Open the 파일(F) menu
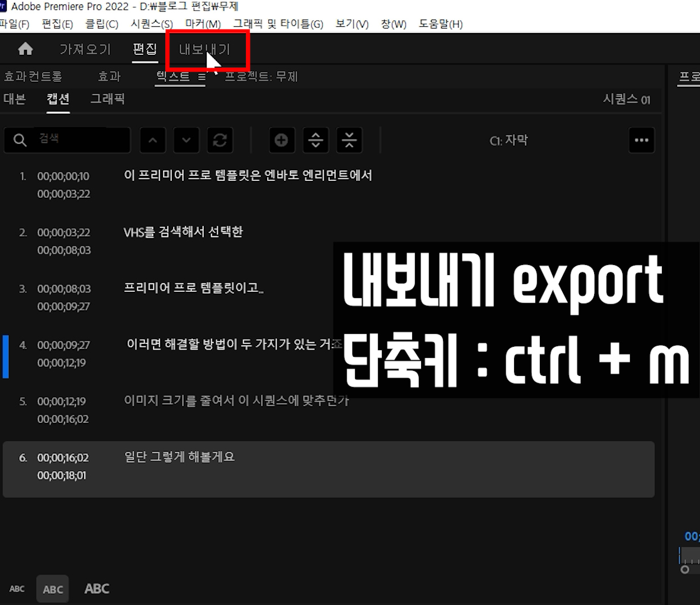 tap(15, 24)
